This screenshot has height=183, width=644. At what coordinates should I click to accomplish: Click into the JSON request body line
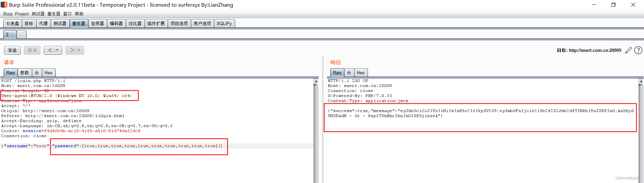tap(111, 146)
